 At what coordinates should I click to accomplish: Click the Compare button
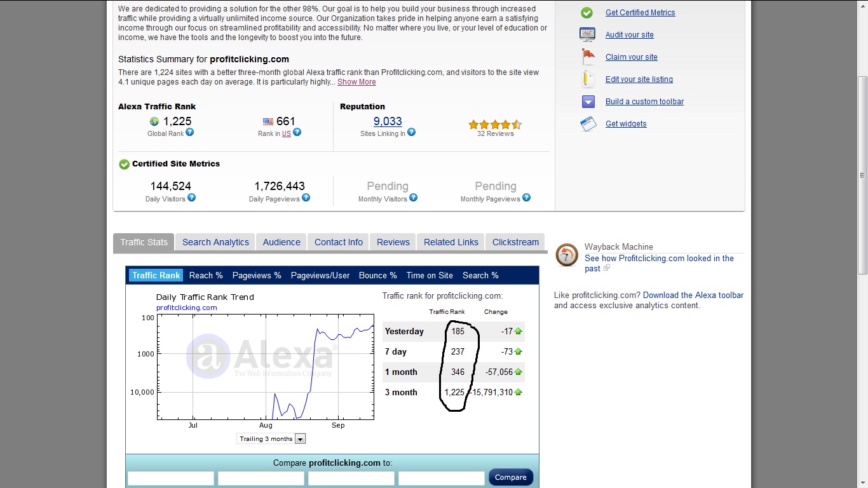[511, 477]
